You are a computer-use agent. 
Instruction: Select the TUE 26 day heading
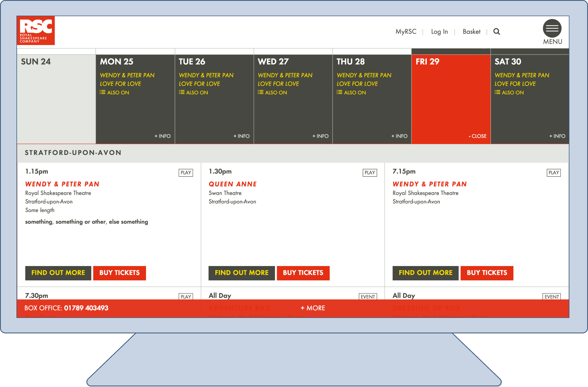coord(192,62)
